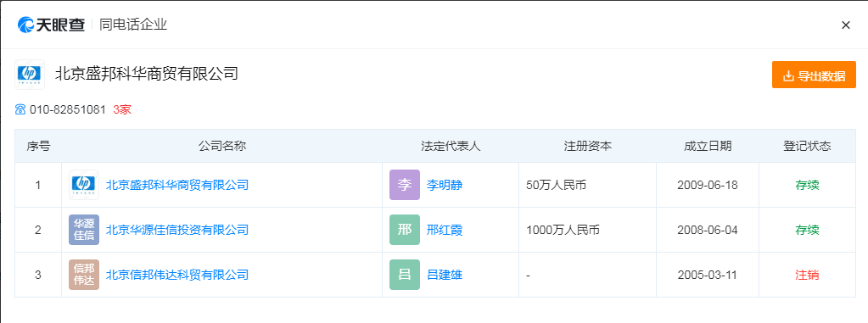The height and width of the screenshot is (323, 868).
Task: Select the date 2008-06-04
Action: click(708, 230)
